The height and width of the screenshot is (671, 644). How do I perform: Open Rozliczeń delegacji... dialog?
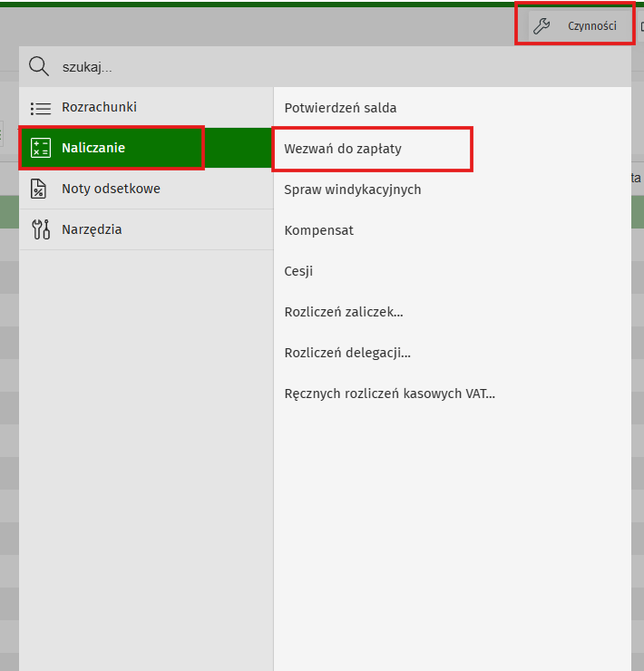[x=346, y=353]
